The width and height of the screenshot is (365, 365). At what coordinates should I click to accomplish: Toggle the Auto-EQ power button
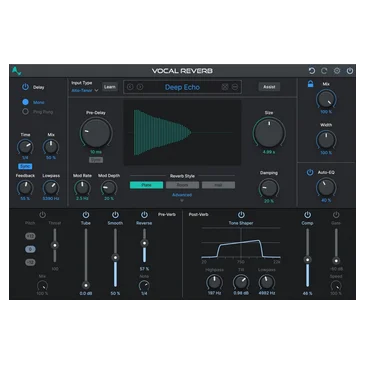click(x=310, y=172)
